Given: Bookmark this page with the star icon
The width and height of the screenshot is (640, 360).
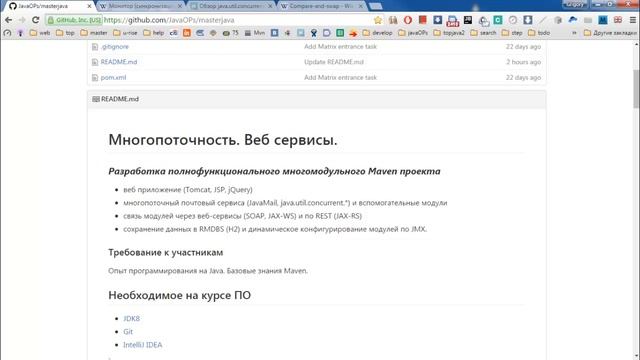Looking at the screenshot, I should point(378,20).
